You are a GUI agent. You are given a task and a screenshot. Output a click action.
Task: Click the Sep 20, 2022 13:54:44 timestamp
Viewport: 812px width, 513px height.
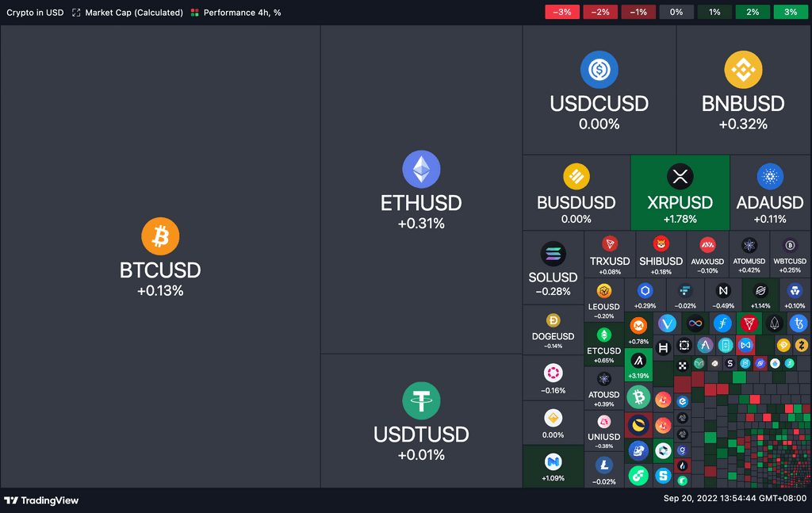735,499
